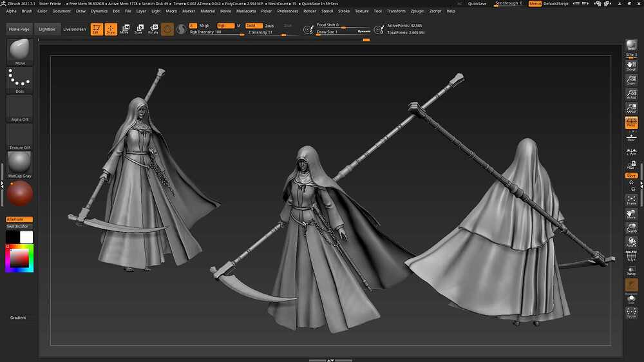Screen dimensions: 644x362
Task: Click the right shelf Move view icon
Action: [631, 214]
